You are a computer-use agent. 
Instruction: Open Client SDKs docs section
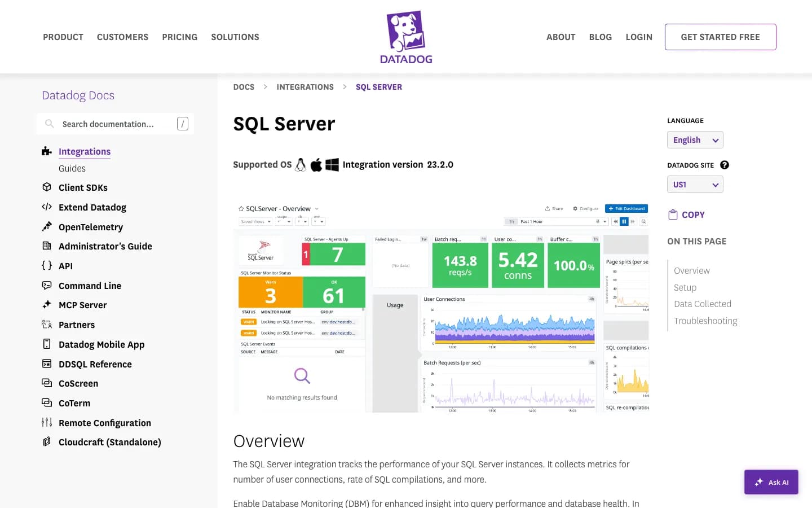click(x=83, y=187)
